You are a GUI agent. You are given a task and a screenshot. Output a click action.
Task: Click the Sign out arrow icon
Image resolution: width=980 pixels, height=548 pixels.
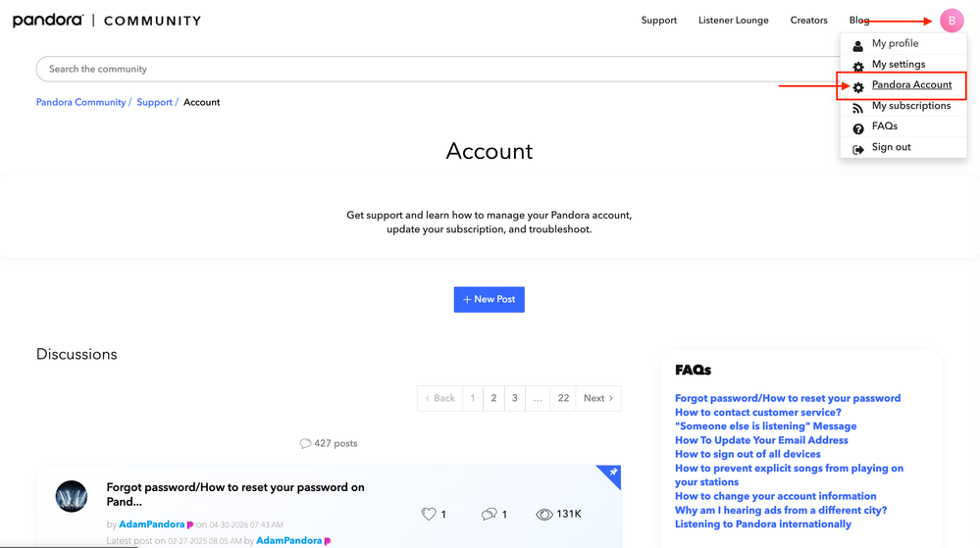point(858,149)
